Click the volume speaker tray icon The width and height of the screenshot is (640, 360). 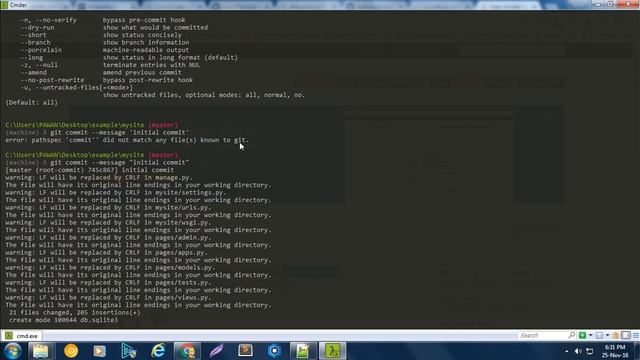(578, 351)
